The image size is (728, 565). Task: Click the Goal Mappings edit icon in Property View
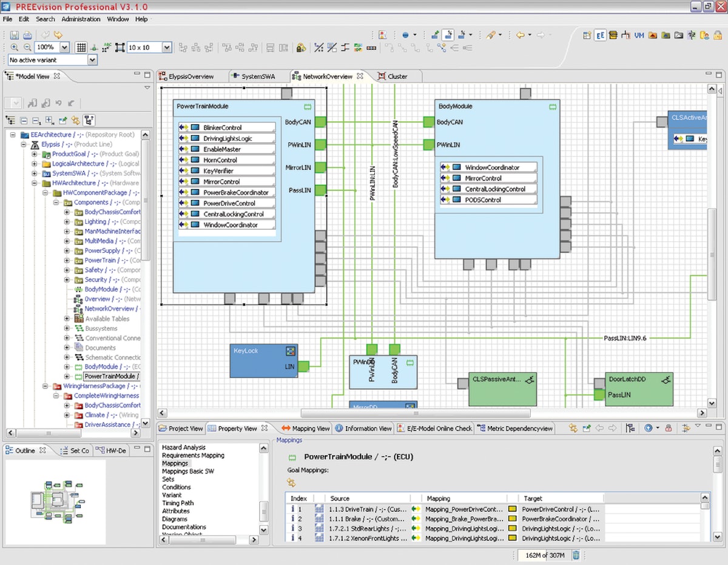point(291,482)
